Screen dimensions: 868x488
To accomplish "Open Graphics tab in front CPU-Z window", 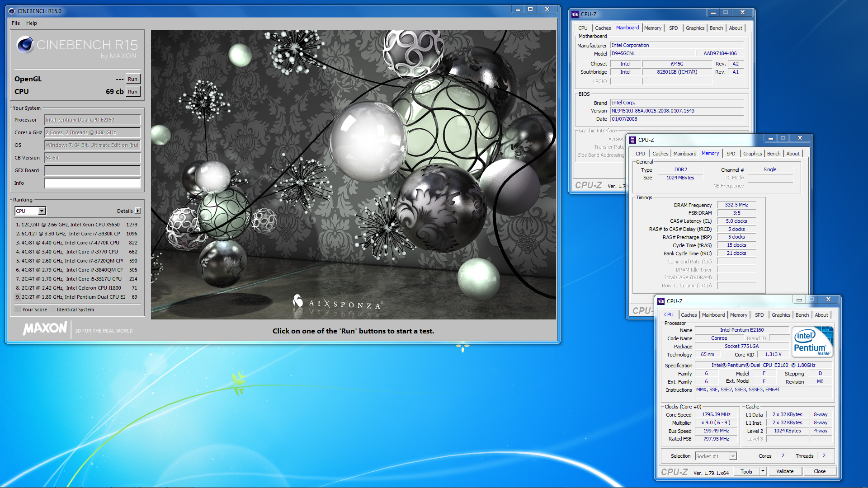I will pos(781,315).
